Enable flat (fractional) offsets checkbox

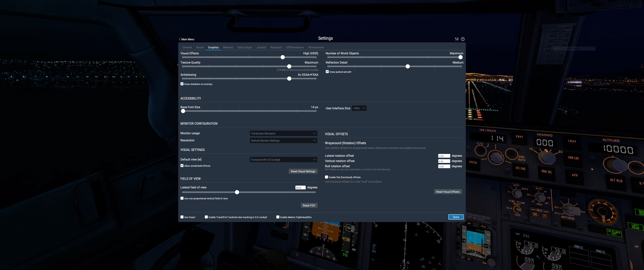pyautogui.click(x=326, y=177)
